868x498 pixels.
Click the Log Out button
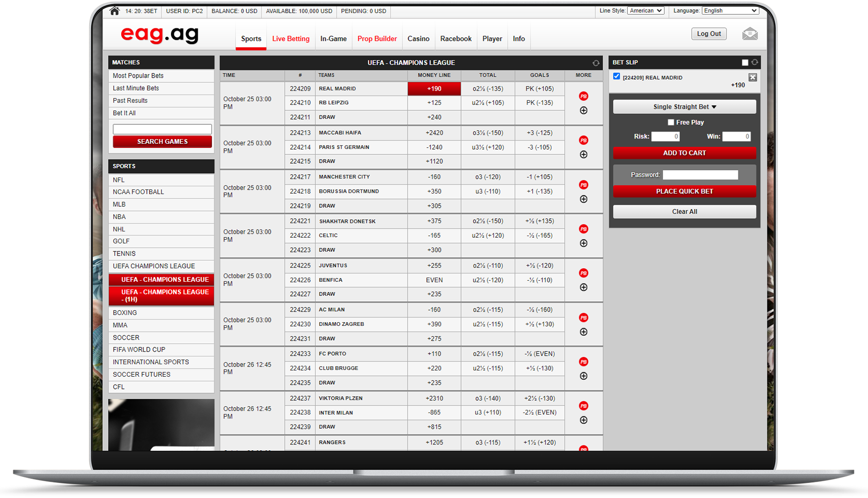709,34
